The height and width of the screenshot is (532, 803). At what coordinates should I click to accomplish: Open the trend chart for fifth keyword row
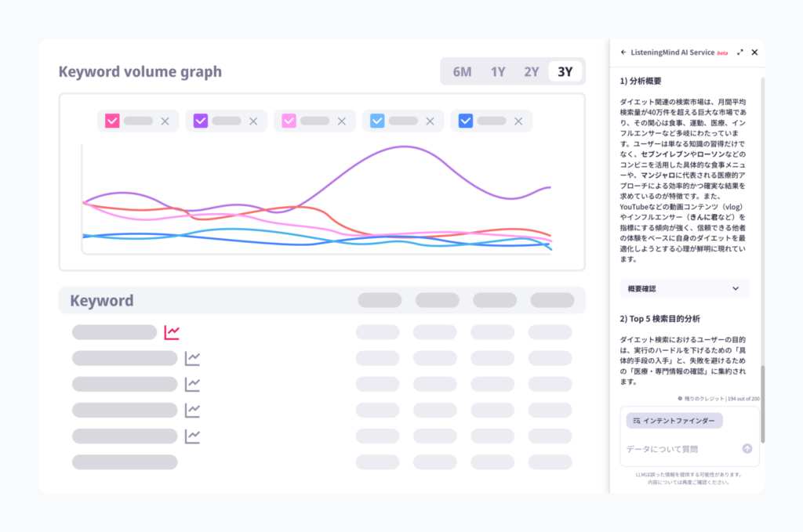192,436
